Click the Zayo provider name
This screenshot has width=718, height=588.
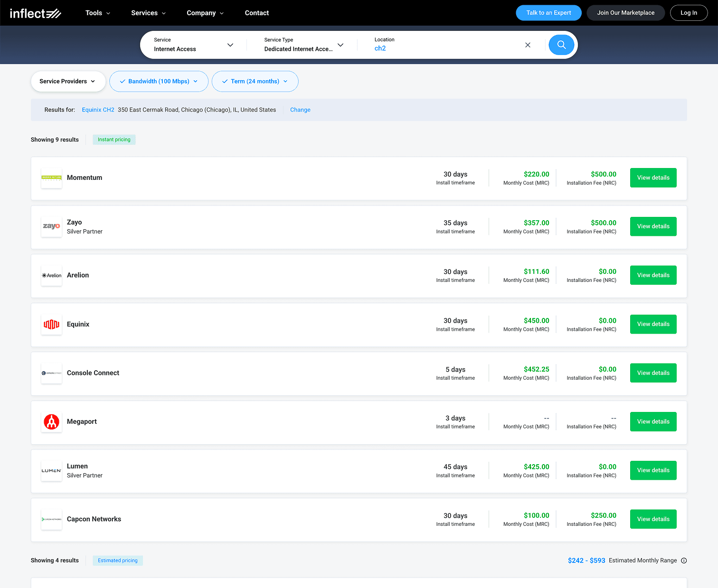(74, 222)
